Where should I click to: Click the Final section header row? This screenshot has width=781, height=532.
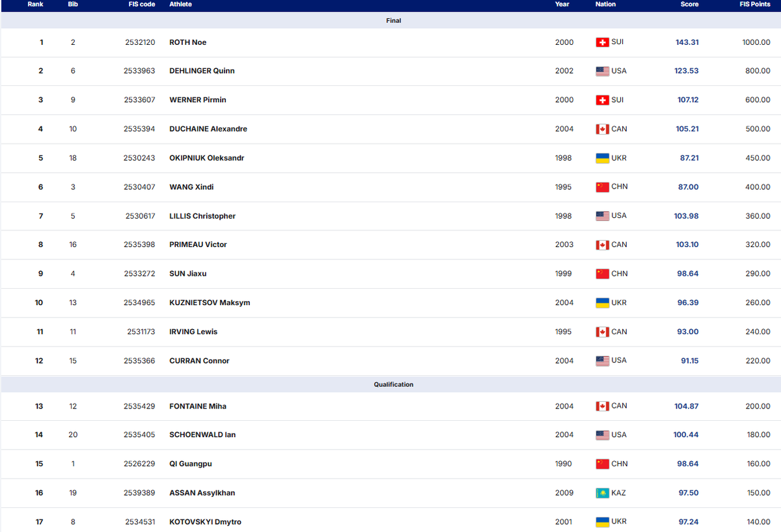pyautogui.click(x=393, y=21)
